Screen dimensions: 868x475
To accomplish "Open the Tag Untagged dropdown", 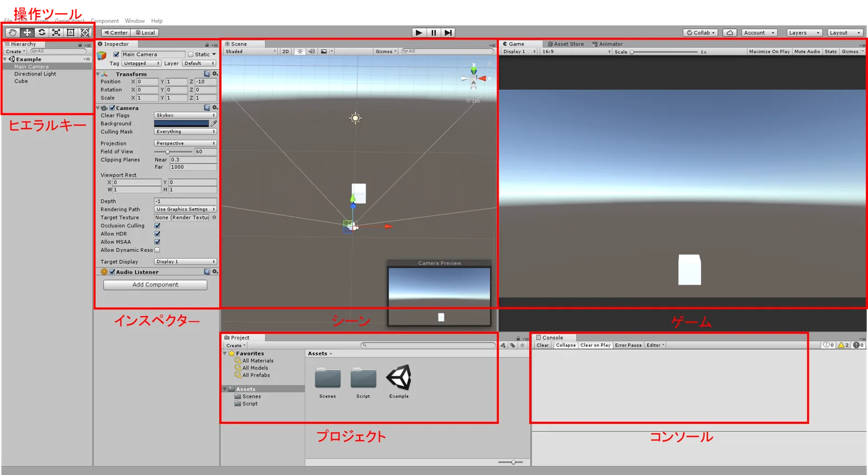I will pos(141,64).
